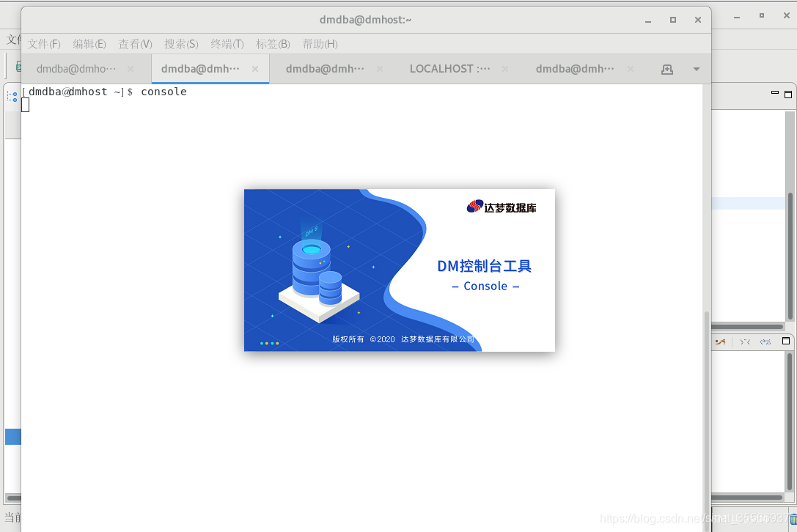Switch to third dmdba@dmh… terminal tab
The width and height of the screenshot is (797, 532).
coord(325,69)
